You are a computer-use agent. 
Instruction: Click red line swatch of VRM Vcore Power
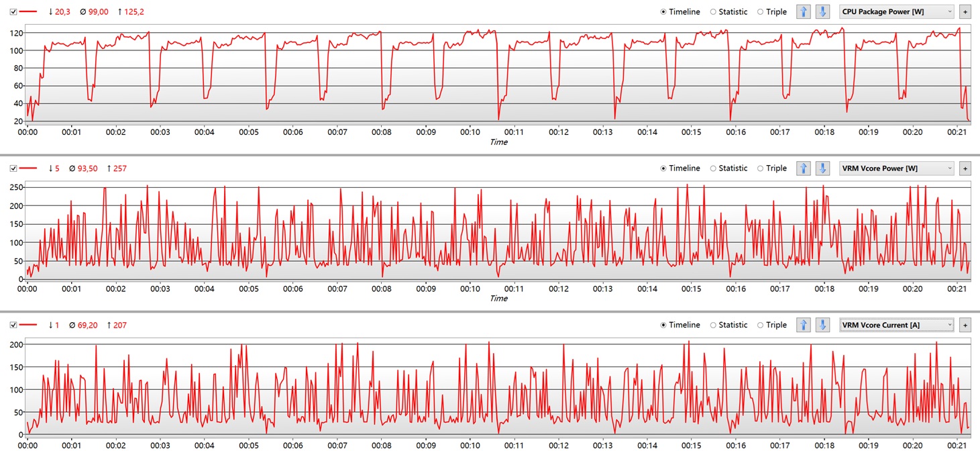[28, 168]
